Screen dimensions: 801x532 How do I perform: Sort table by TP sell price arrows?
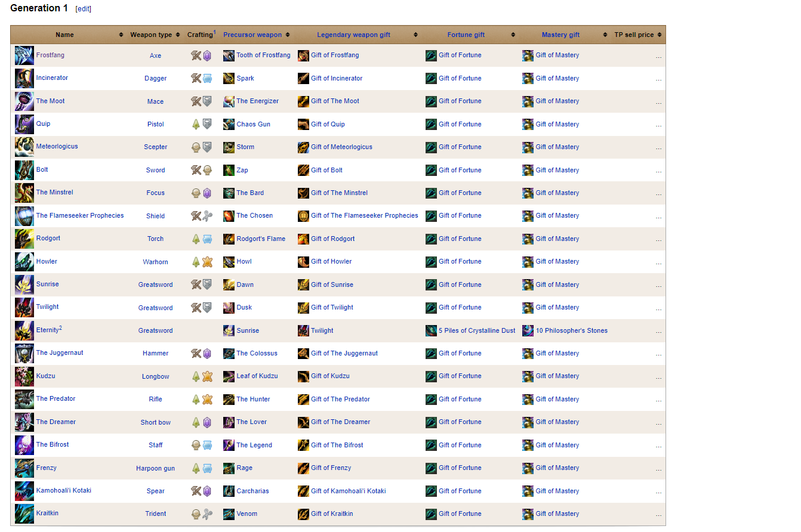(660, 35)
